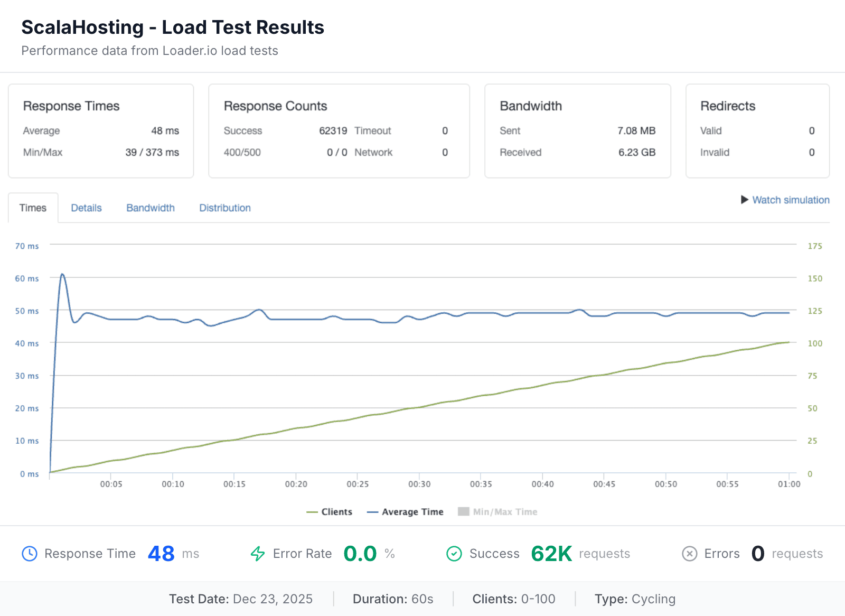
Task: Click the Success 62K requests stat
Action: (551, 554)
